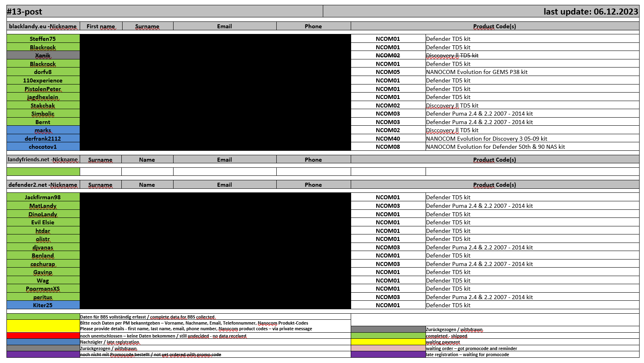Viewport: 644px width, 363px height.
Task: Select the 'olistr' nickname cell
Action: [43, 239]
